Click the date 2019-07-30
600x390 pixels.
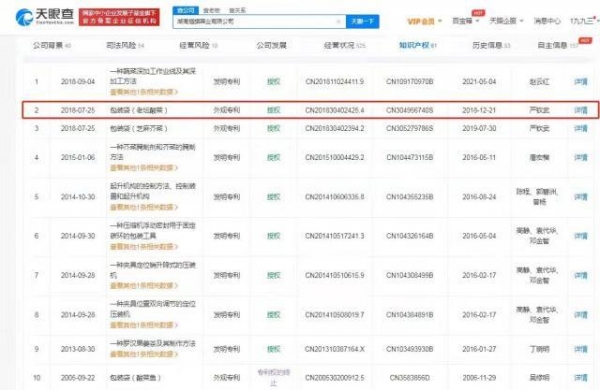coord(479,128)
